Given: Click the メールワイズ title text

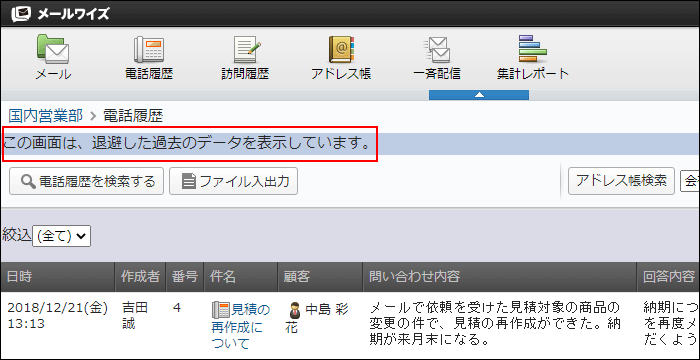Looking at the screenshot, I should (x=73, y=14).
